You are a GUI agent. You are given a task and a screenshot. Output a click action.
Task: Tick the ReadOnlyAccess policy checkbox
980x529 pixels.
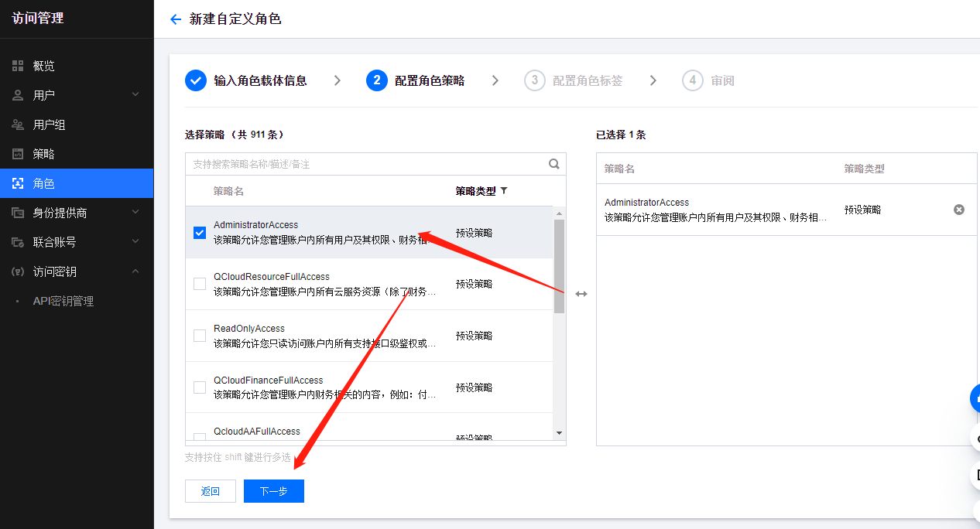click(x=200, y=336)
